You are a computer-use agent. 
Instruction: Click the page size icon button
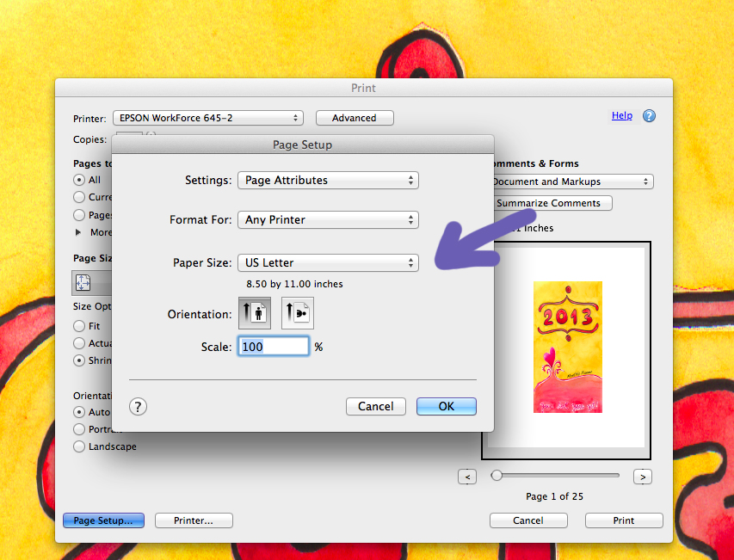tap(83, 282)
